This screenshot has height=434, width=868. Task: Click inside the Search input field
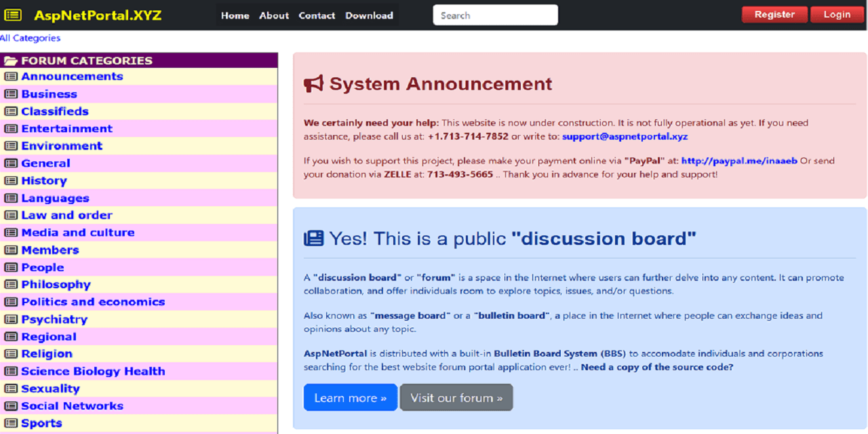[x=495, y=14]
